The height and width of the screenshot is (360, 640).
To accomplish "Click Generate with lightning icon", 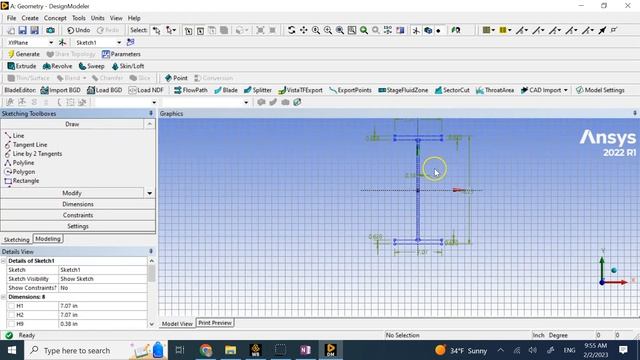I will [x=24, y=54].
